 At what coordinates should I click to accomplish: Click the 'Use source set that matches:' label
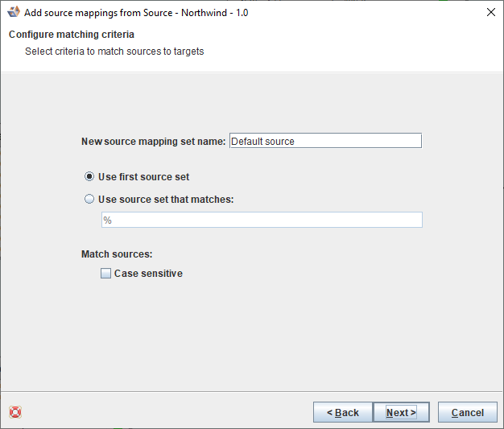166,199
